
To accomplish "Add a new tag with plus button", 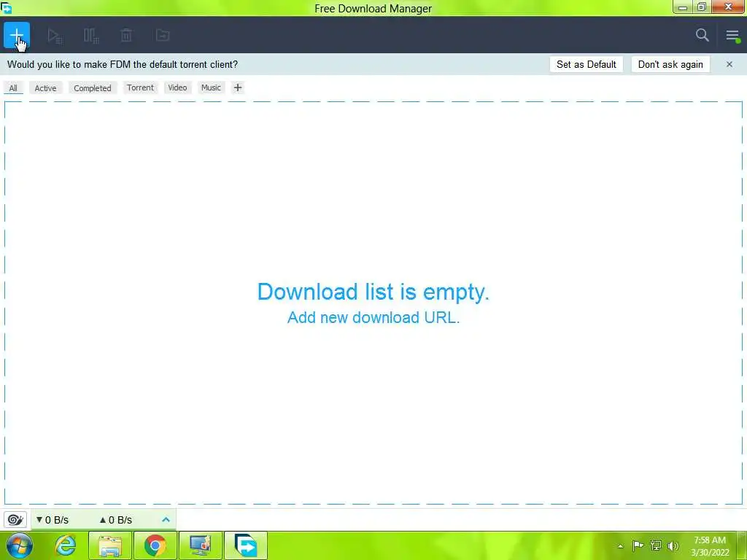I will [x=238, y=87].
